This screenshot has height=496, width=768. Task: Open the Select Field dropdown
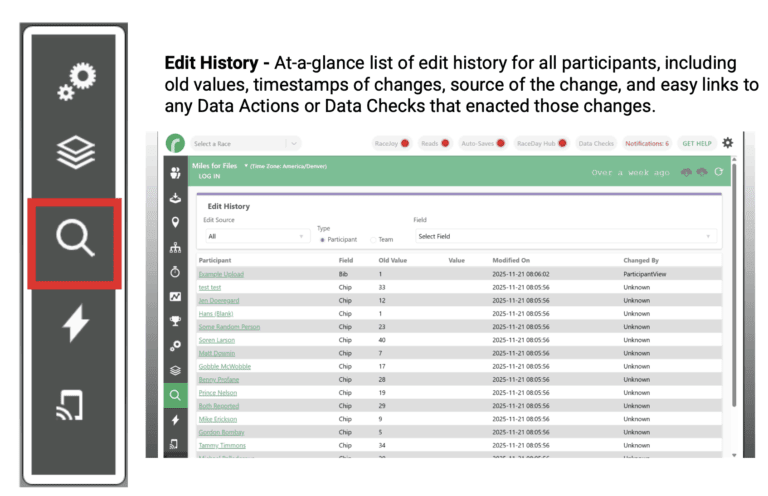pos(564,236)
